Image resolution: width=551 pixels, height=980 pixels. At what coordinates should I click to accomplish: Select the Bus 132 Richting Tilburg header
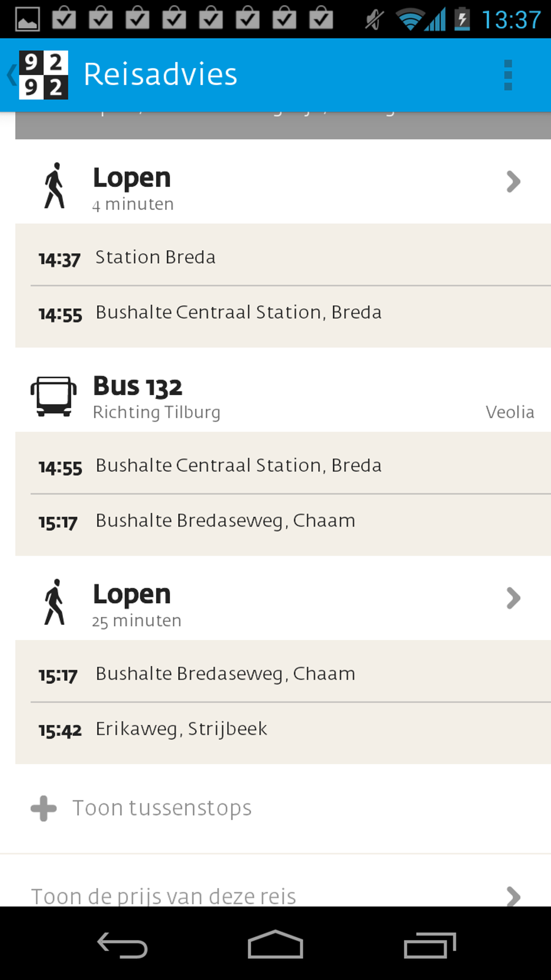click(x=283, y=397)
